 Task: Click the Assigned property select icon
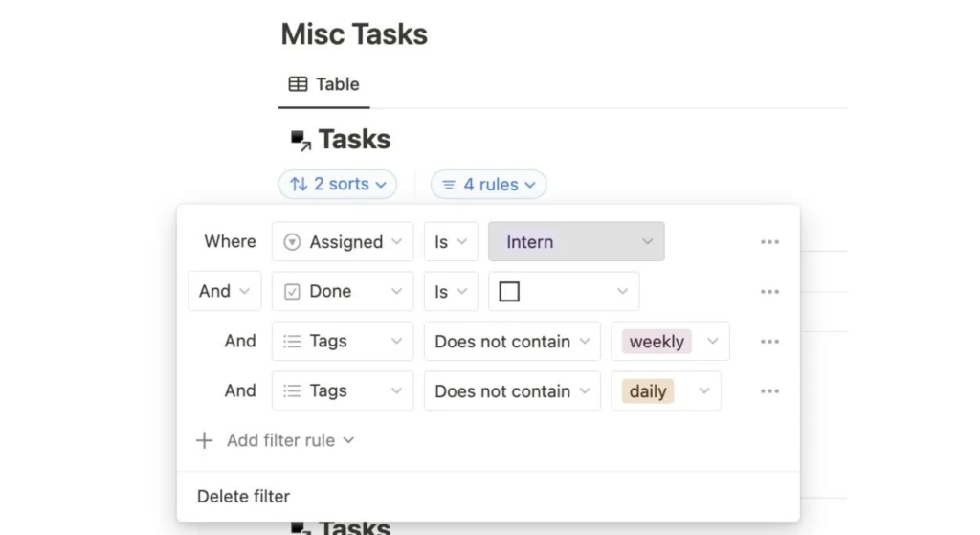(x=292, y=242)
